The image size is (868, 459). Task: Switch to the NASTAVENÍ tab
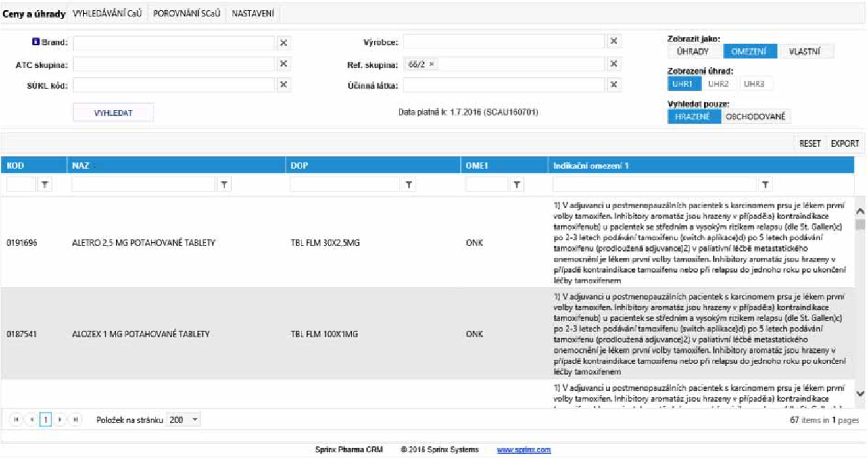[x=253, y=13]
